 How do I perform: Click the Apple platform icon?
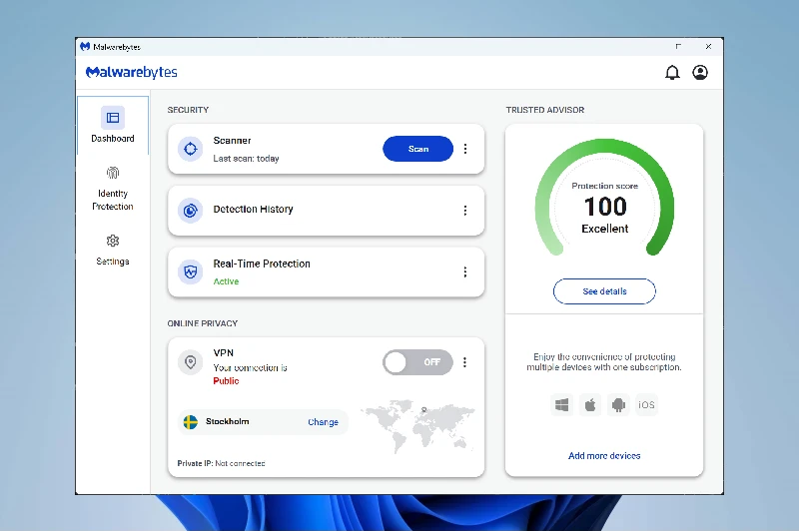click(x=590, y=405)
